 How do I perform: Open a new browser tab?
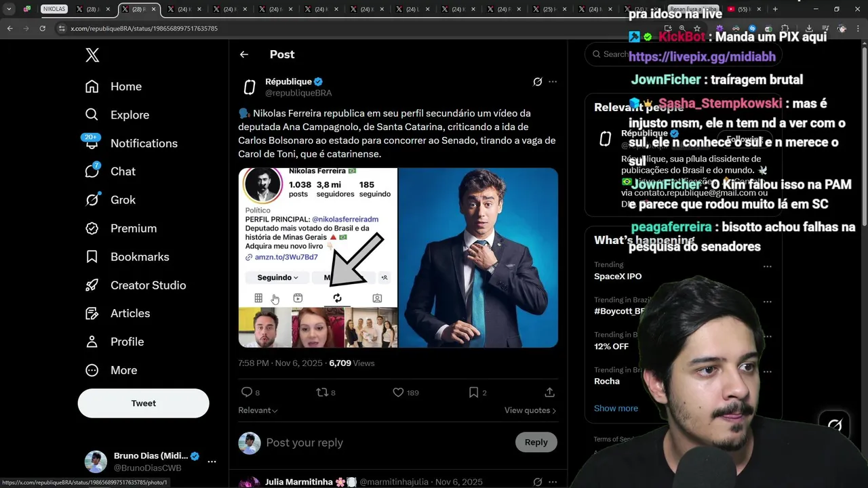pos(775,9)
